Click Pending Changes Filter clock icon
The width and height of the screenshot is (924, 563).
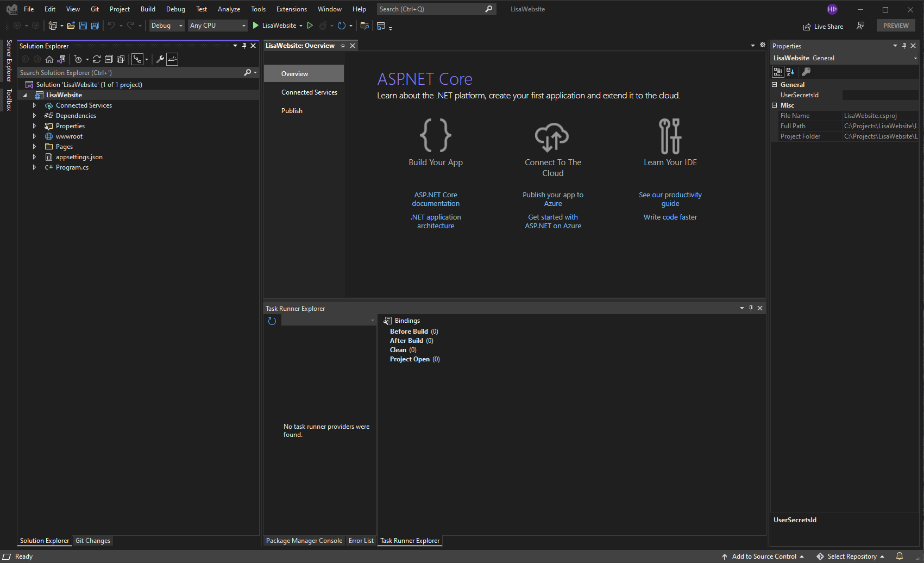78,59
